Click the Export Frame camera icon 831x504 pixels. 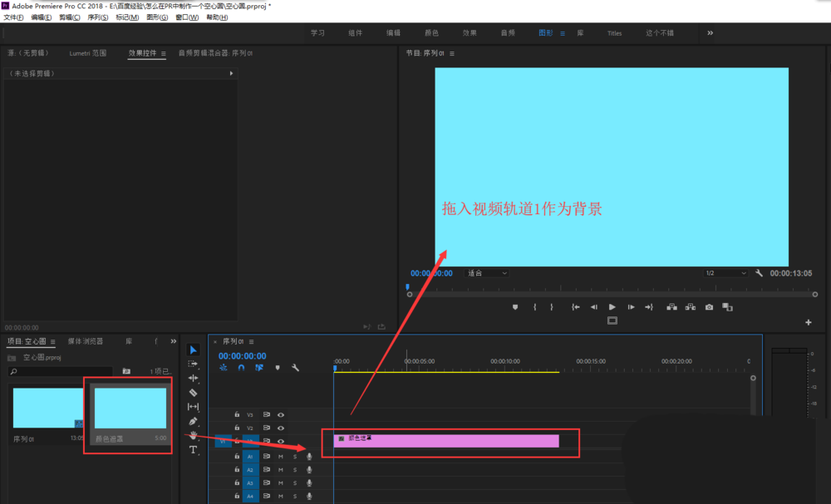click(708, 307)
